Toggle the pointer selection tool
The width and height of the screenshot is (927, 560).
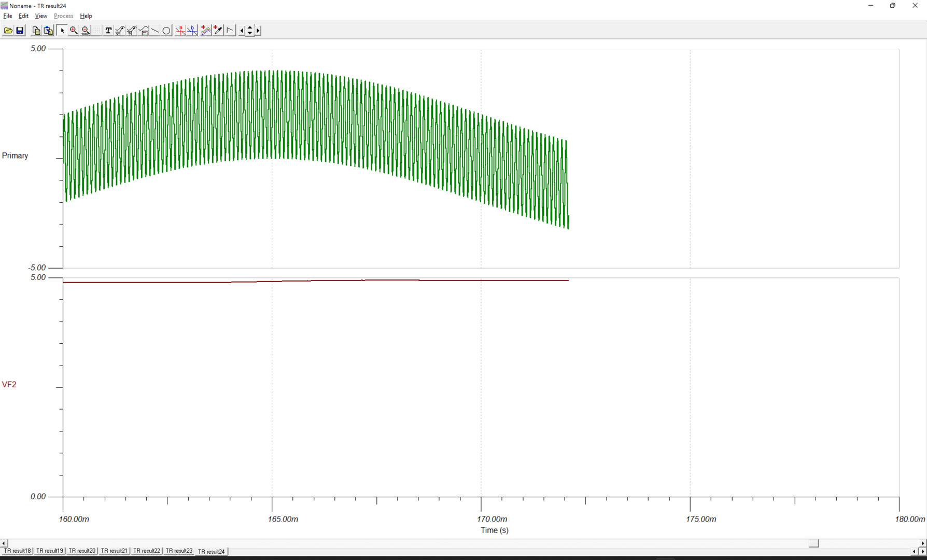coord(62,31)
